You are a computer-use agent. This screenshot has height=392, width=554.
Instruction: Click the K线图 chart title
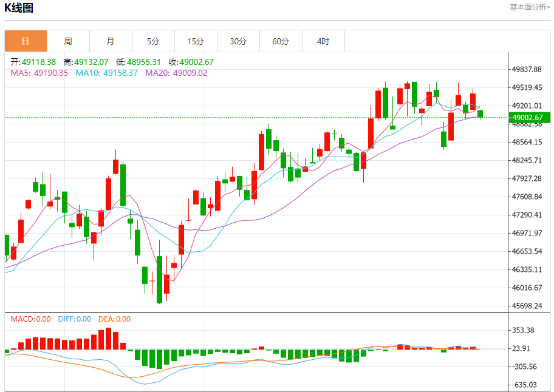point(19,8)
